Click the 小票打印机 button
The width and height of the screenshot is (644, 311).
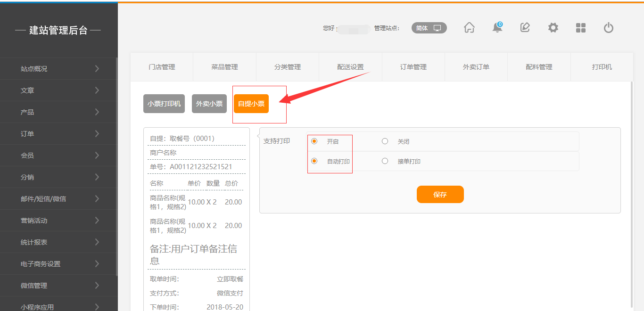(164, 104)
